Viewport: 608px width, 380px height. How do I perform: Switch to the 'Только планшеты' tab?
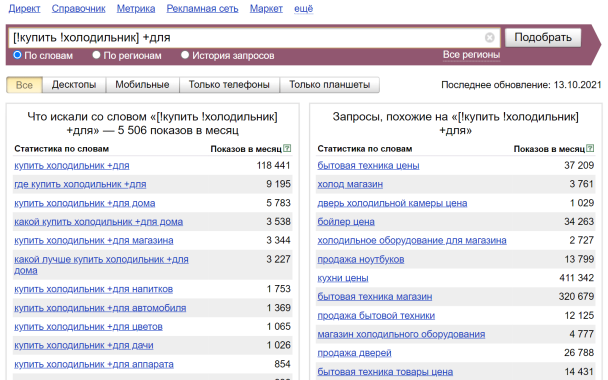pyautogui.click(x=330, y=85)
